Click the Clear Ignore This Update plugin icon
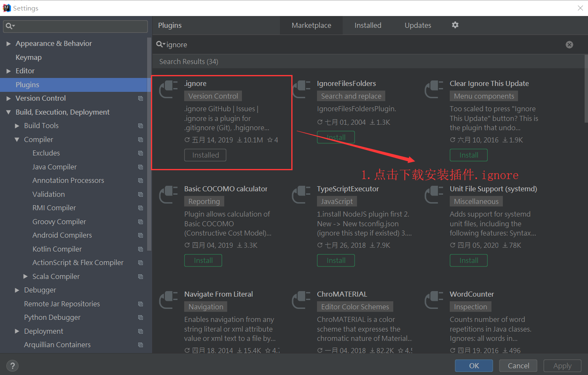This screenshot has height=375, width=588. coord(434,89)
